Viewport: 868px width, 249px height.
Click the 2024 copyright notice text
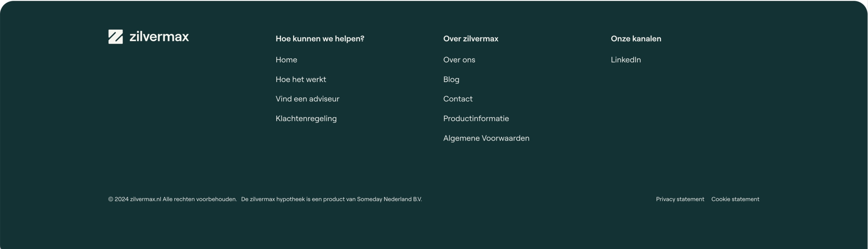click(x=172, y=199)
